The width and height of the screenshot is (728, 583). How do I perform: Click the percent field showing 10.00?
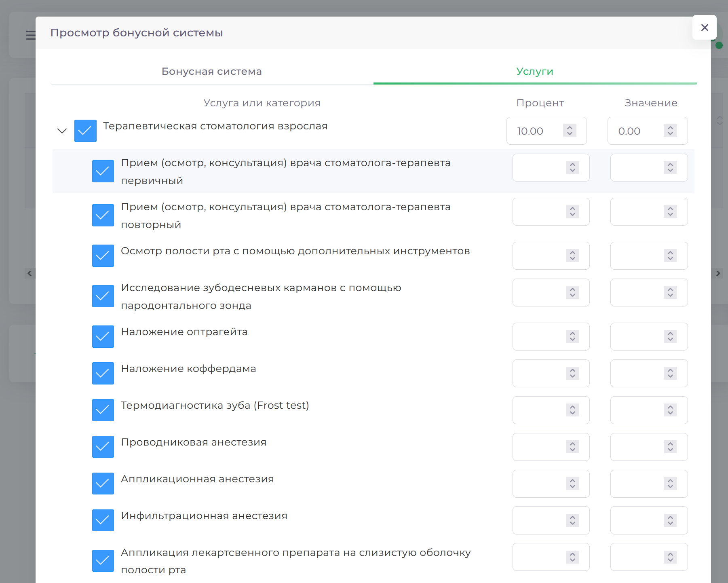[547, 131]
